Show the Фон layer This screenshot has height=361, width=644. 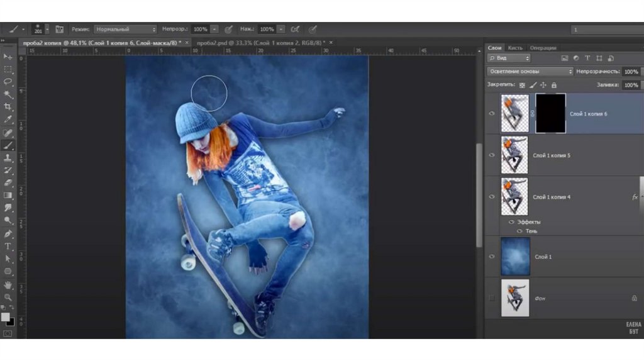pos(492,298)
